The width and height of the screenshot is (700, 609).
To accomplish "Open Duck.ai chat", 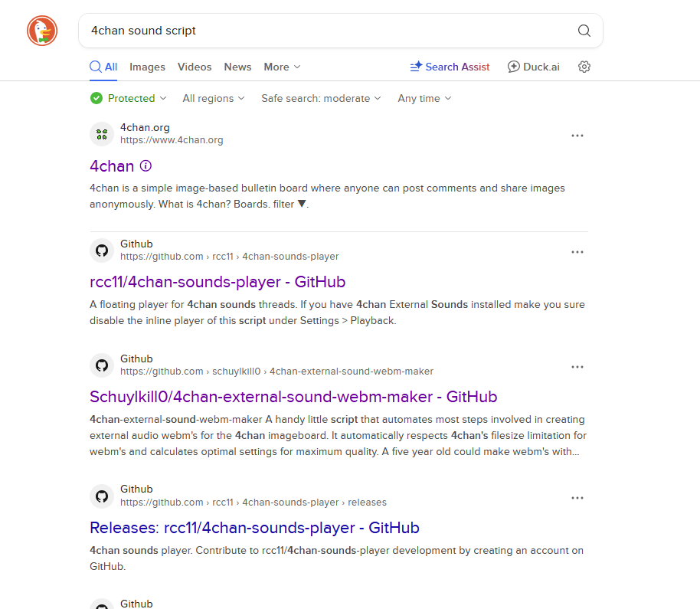I will tap(534, 67).
